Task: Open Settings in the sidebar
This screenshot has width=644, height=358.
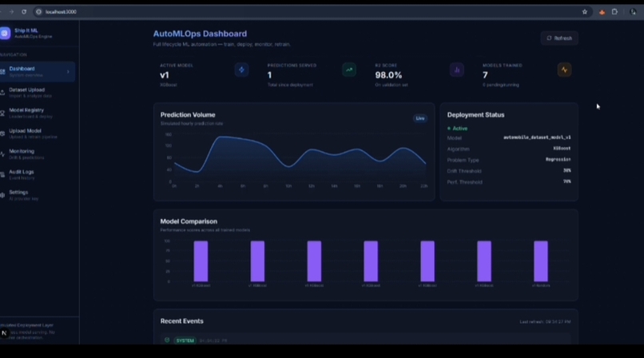Action: point(38,195)
